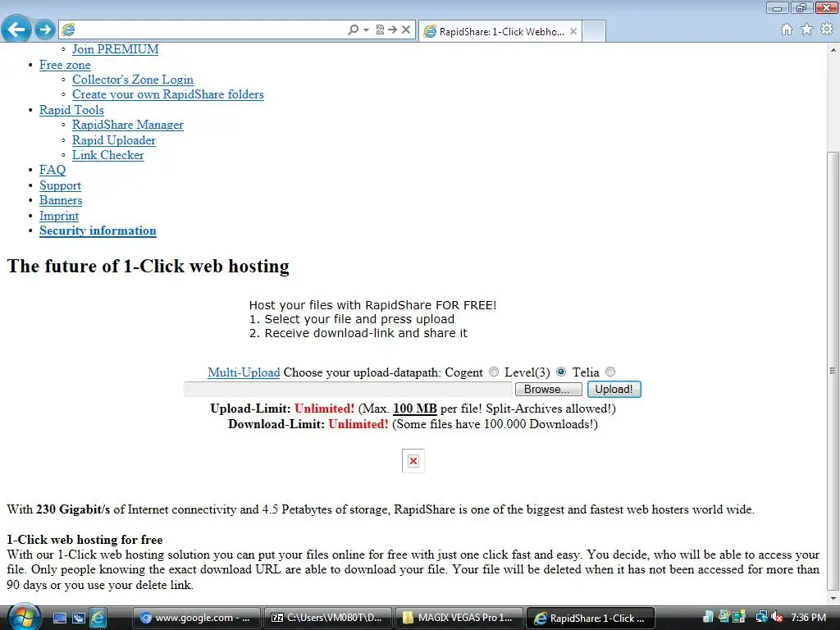Open the Link Checker link

(x=108, y=155)
